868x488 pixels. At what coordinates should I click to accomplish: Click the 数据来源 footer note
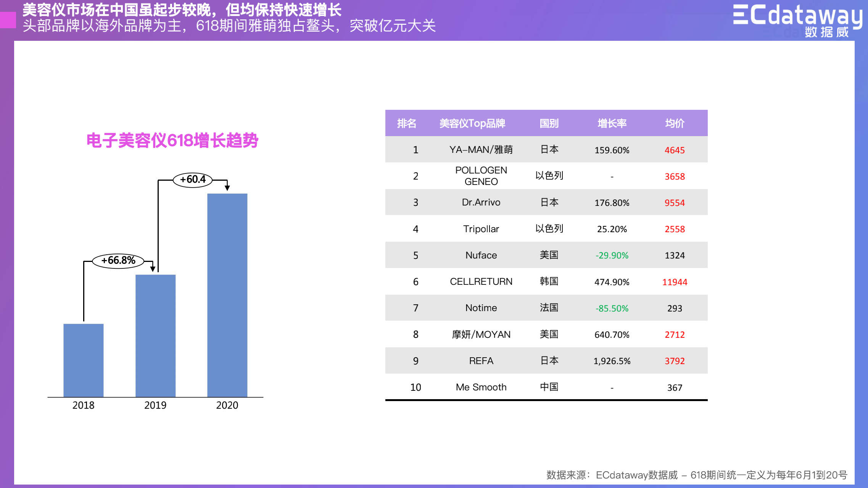[x=696, y=475]
